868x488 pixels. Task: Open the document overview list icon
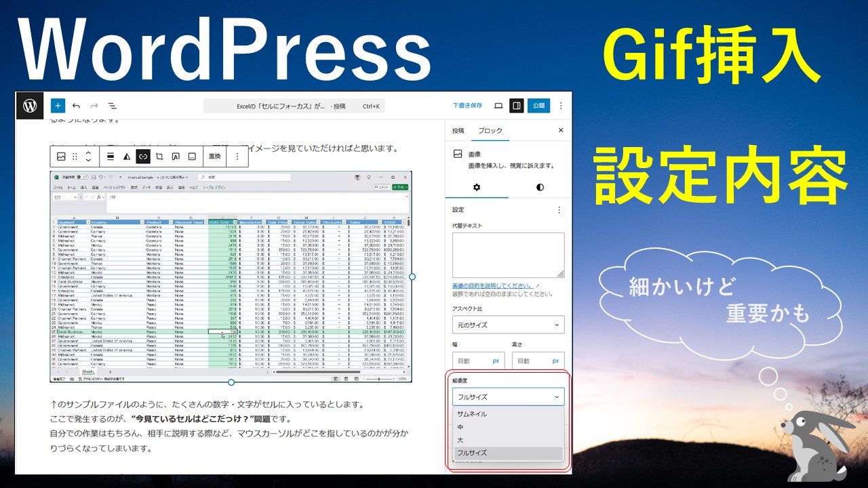113,106
